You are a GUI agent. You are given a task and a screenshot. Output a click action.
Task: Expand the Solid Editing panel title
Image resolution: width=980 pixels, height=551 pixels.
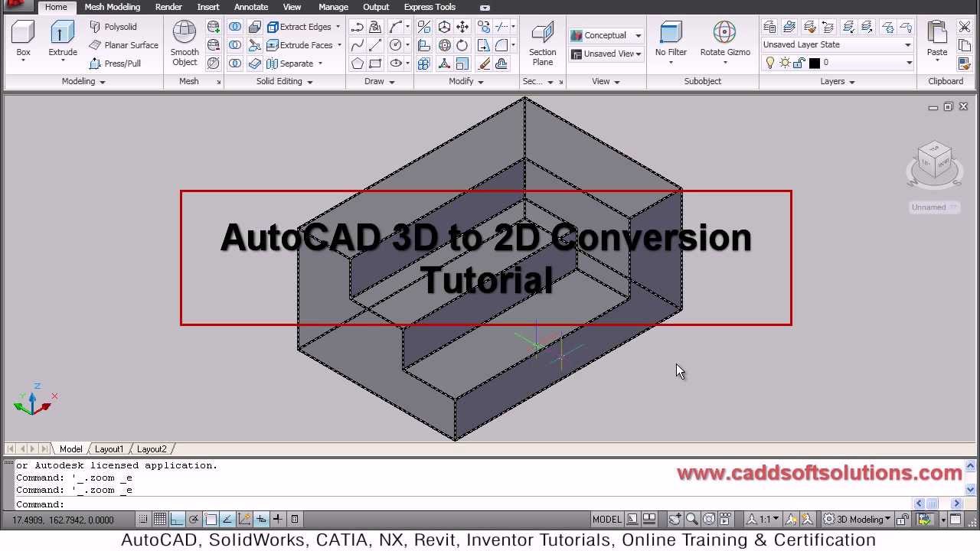tap(285, 81)
